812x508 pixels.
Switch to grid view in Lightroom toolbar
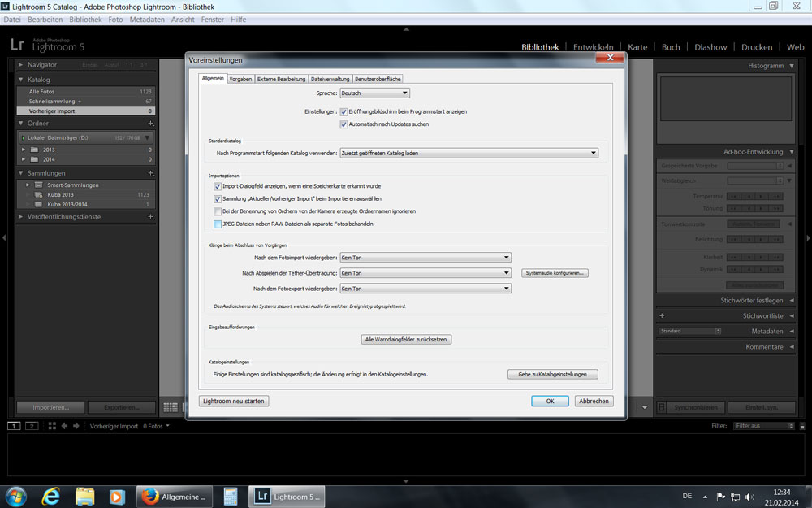pyautogui.click(x=171, y=407)
